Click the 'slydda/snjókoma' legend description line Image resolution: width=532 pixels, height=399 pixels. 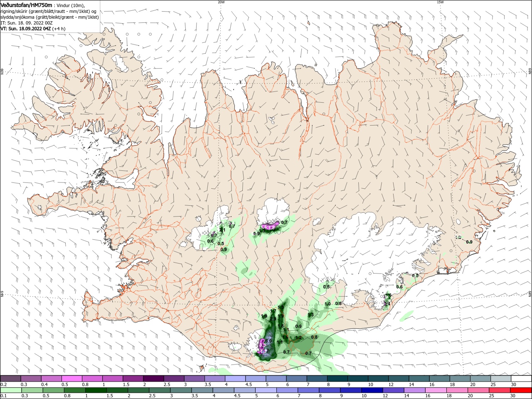pyautogui.click(x=49, y=17)
